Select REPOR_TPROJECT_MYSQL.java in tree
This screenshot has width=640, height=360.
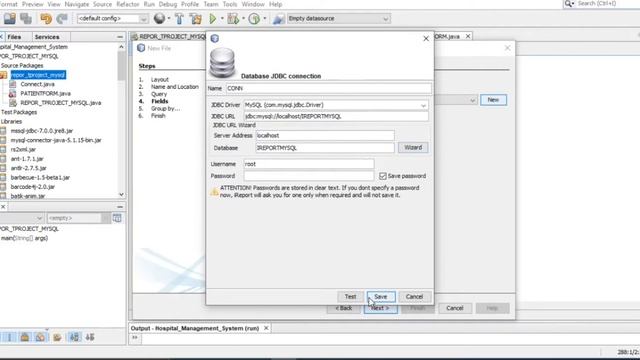(x=61, y=103)
